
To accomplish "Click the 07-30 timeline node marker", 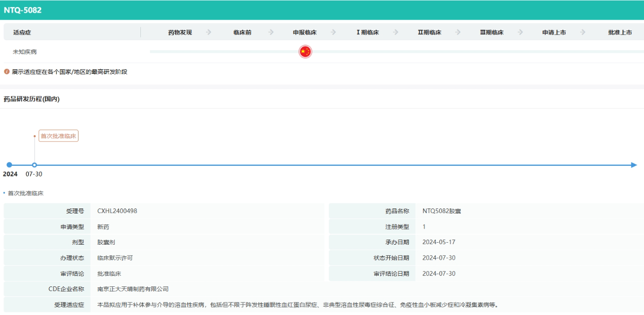I will tap(34, 165).
